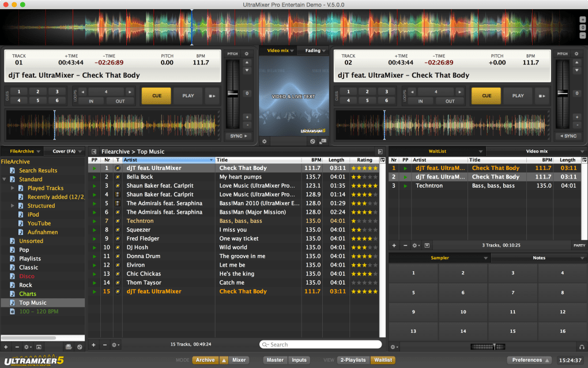Click the video pop-out window icon
Screen dimensions: 588x368
(x=321, y=141)
